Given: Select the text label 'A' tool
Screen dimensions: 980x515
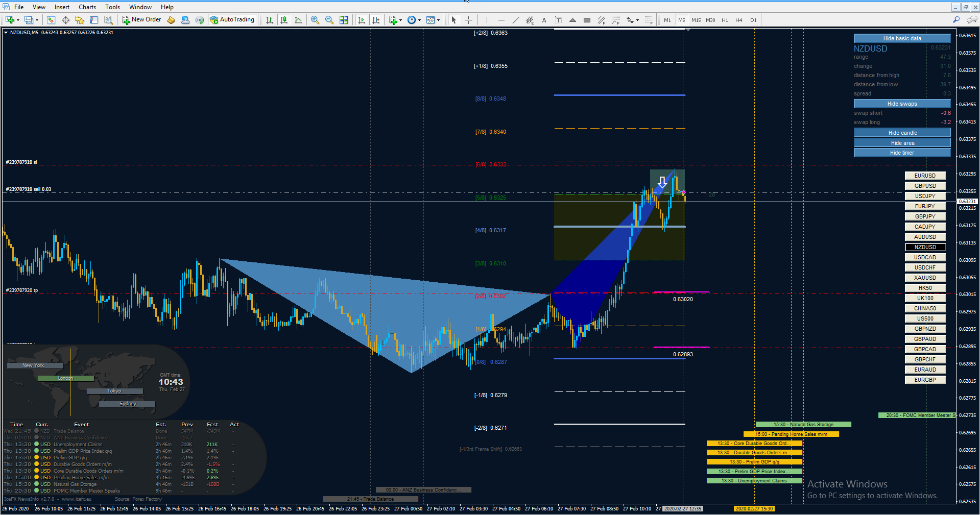Looking at the screenshot, I should point(544,20).
